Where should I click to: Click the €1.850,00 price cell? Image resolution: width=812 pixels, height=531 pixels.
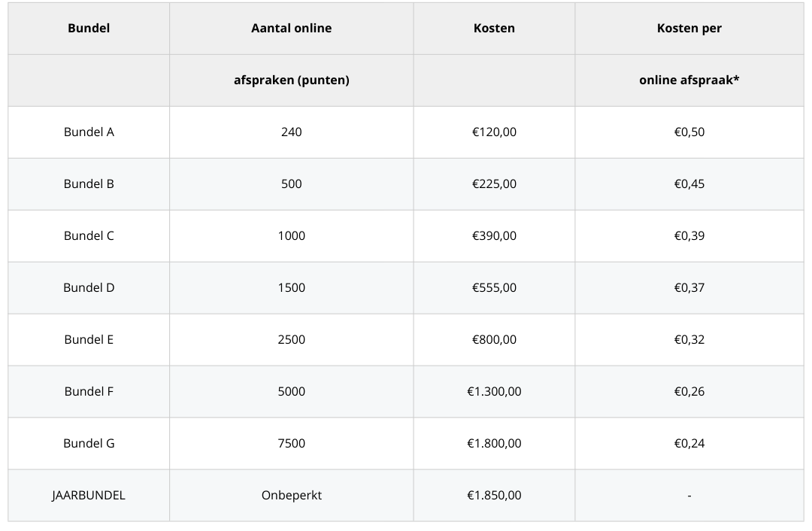494,496
